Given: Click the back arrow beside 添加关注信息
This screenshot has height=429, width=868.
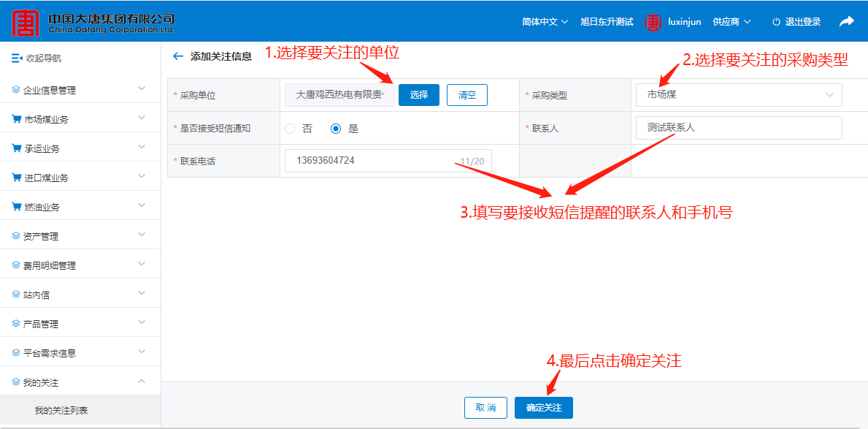Looking at the screenshot, I should click(177, 56).
